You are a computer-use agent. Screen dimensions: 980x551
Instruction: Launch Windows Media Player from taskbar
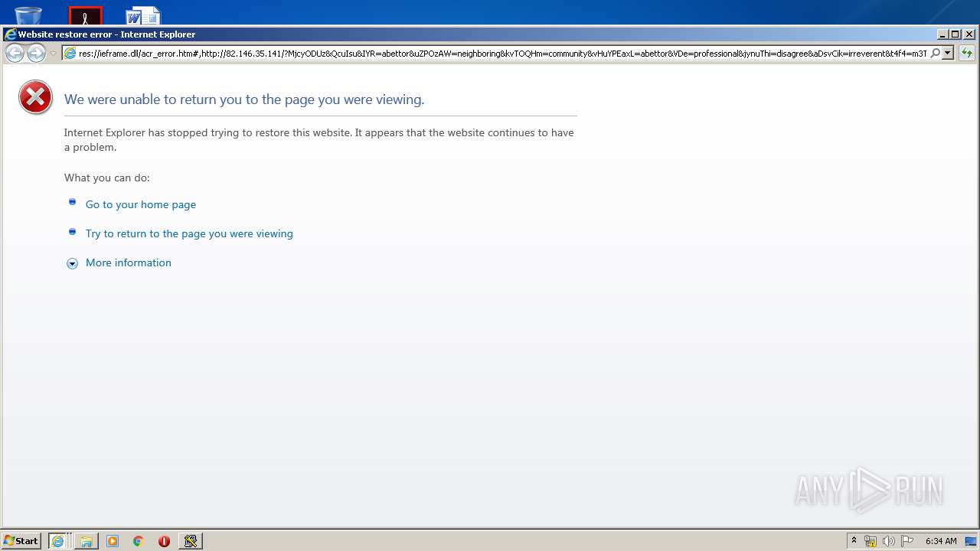(113, 541)
